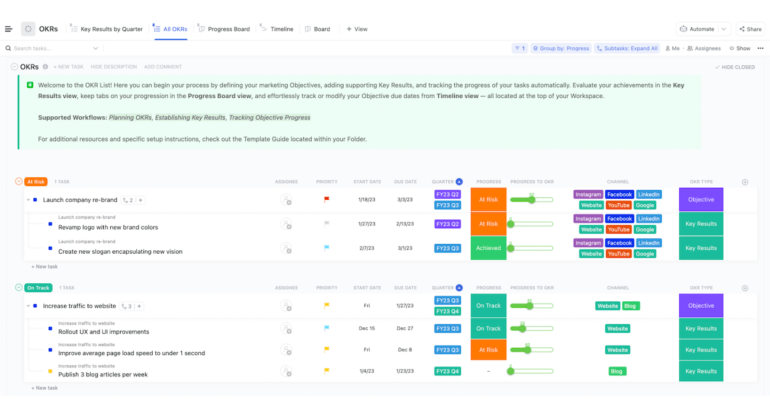
Task: Toggle Hide Closed tasks
Action: (735, 67)
